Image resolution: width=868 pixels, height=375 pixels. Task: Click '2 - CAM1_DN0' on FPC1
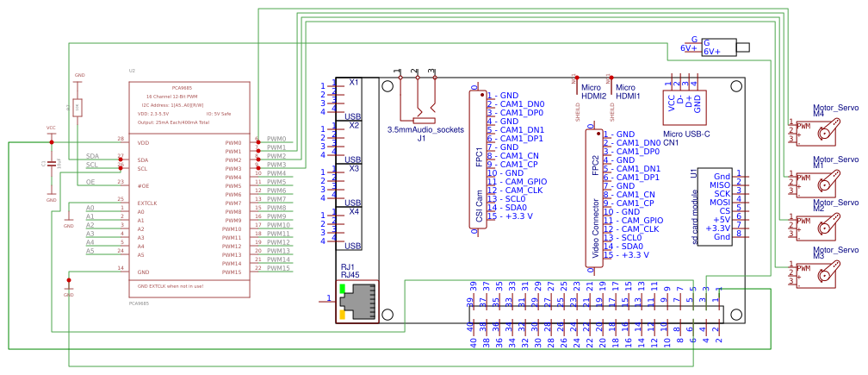tap(516, 103)
